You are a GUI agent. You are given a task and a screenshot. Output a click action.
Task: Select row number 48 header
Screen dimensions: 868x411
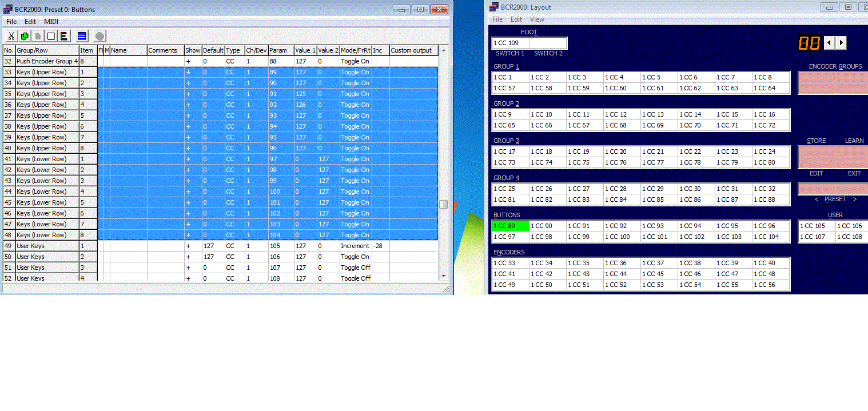pyautogui.click(x=9, y=235)
